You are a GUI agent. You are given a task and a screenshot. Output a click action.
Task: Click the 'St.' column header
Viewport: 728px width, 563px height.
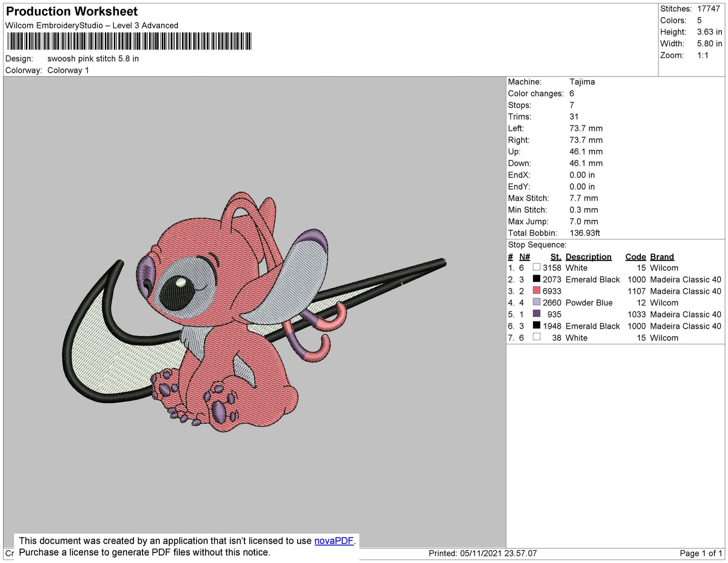[556, 257]
